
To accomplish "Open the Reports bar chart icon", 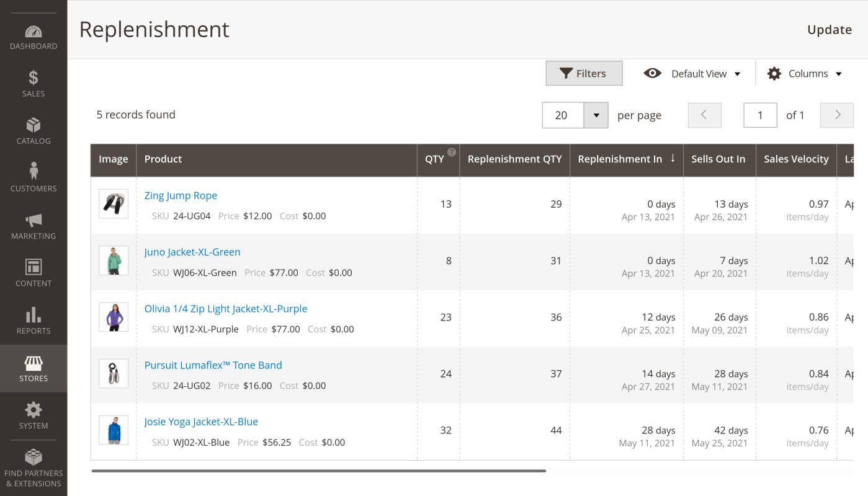I will (34, 315).
